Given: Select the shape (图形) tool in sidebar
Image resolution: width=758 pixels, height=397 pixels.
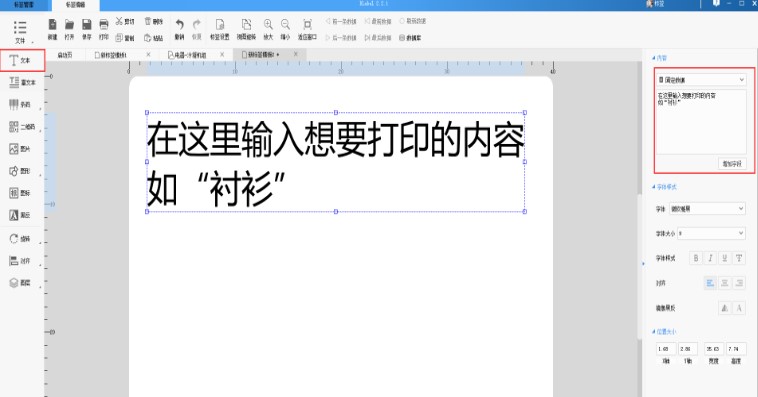Looking at the screenshot, I should tap(20, 171).
